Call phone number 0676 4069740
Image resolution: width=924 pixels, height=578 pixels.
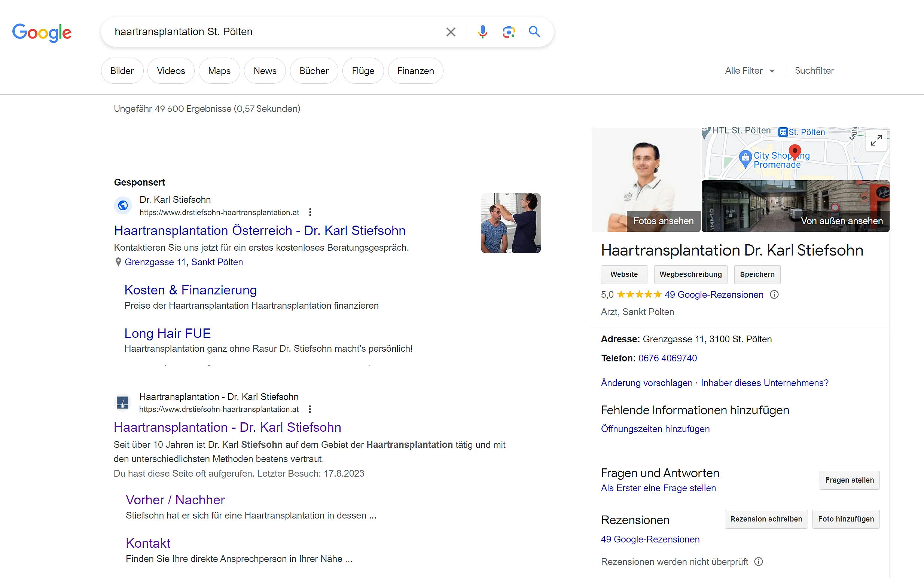668,358
